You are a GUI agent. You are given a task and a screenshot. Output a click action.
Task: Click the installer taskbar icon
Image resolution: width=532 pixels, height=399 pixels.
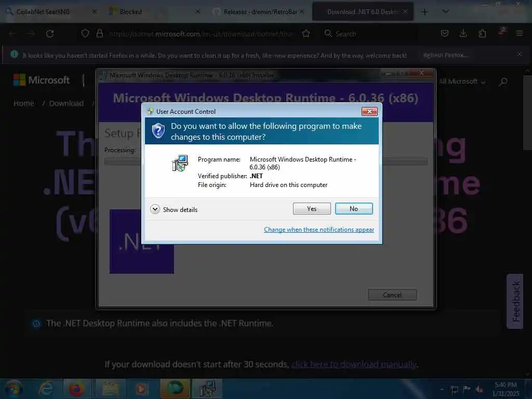click(x=207, y=389)
